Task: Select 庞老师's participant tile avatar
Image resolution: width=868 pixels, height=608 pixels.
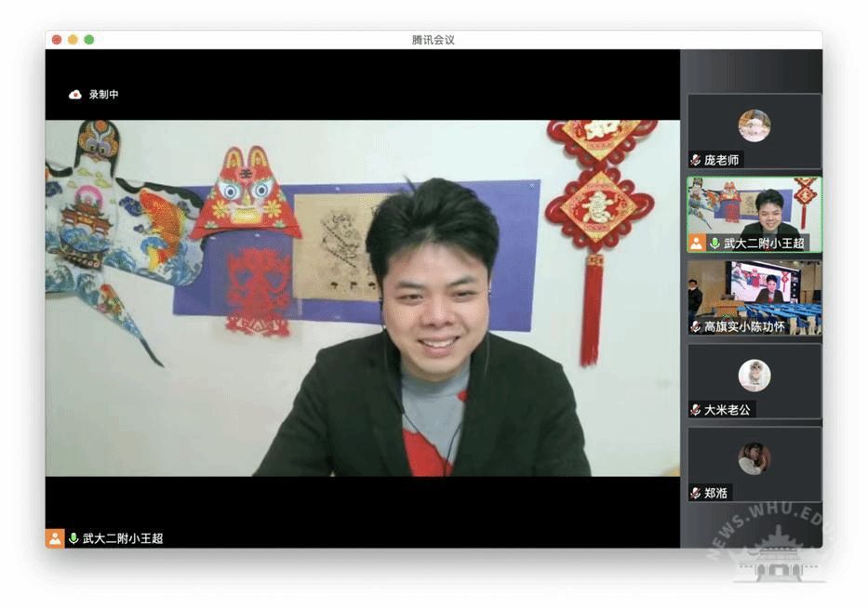Action: [x=754, y=126]
